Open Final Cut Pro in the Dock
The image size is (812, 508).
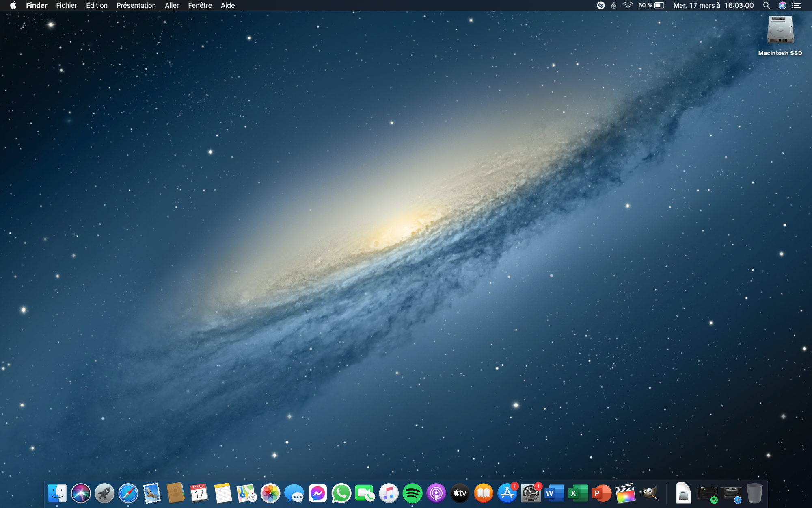click(625, 493)
